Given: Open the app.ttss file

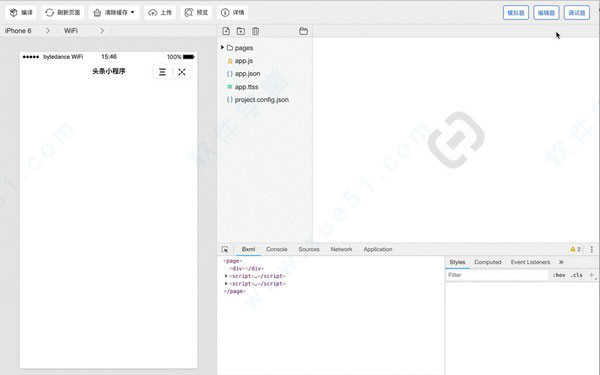Looking at the screenshot, I should point(246,87).
